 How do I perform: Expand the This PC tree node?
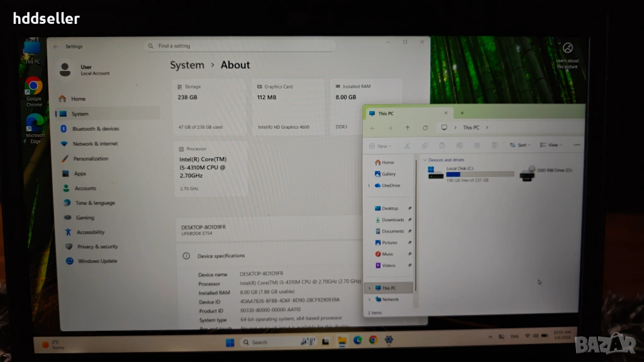[x=369, y=288]
